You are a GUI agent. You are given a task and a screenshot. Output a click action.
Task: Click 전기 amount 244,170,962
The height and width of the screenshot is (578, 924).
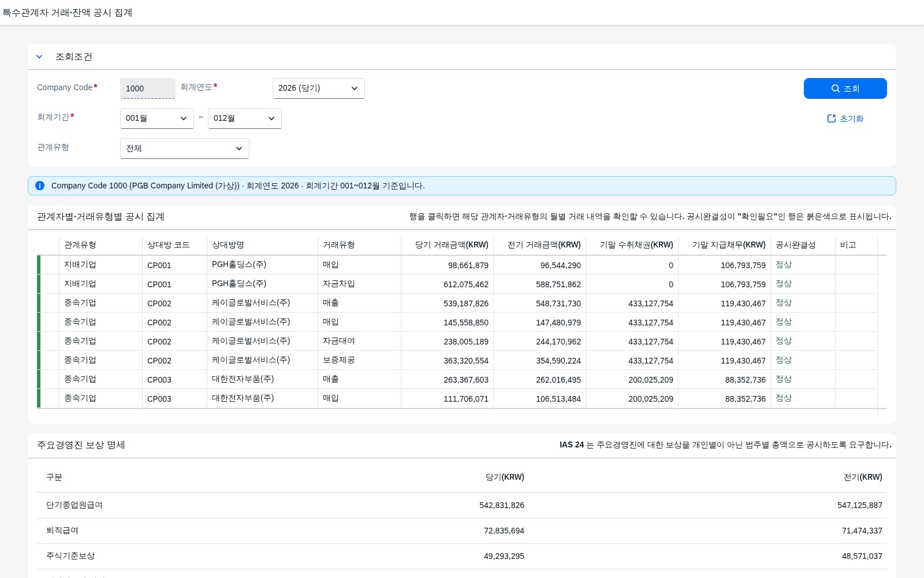click(558, 342)
